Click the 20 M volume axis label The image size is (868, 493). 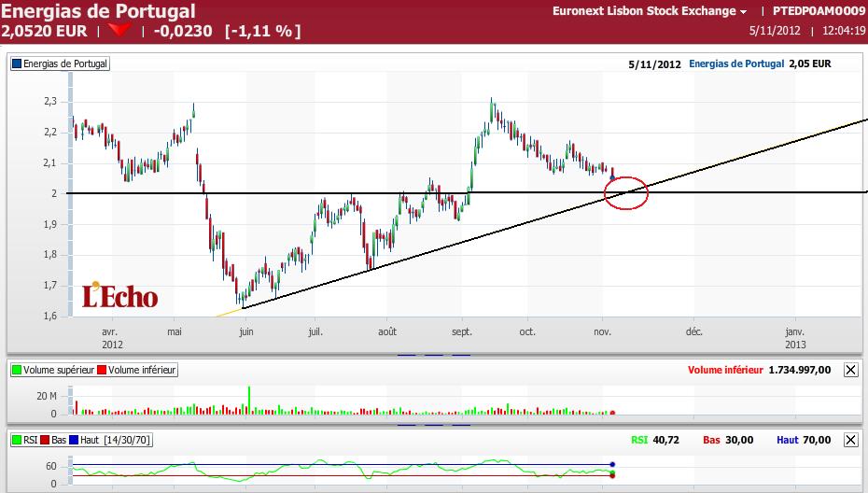(47, 396)
